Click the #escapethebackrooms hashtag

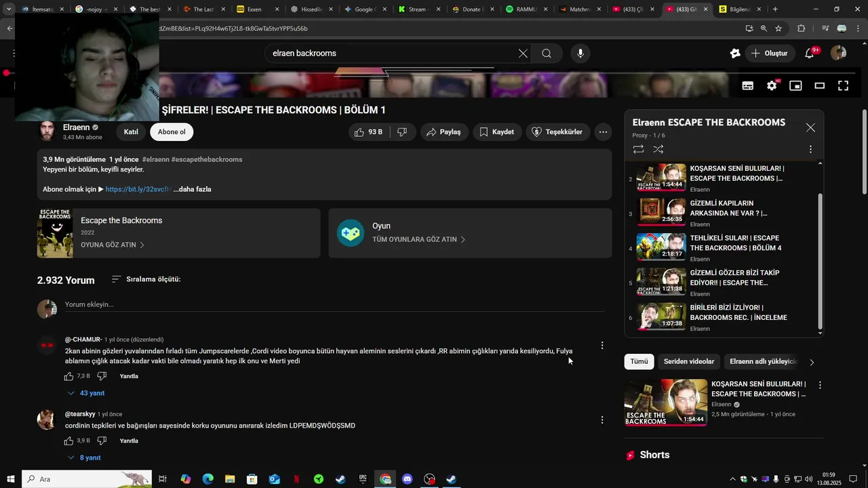[207, 159]
